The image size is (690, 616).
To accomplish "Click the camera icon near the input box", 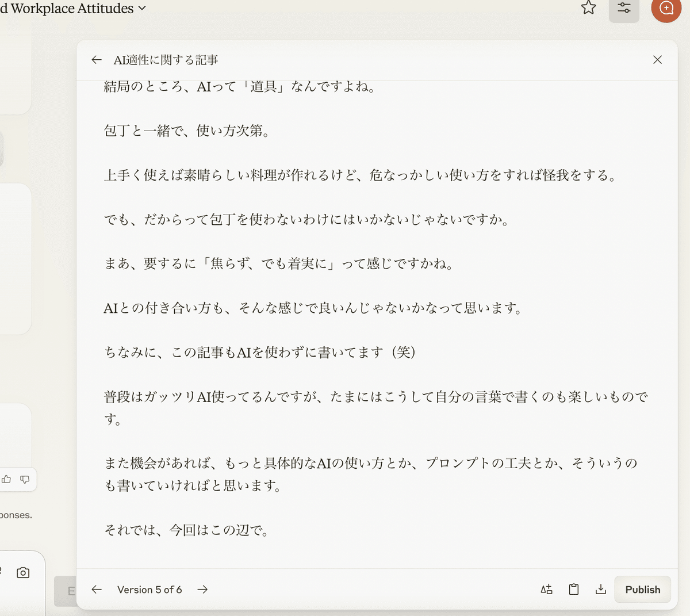I will tap(22, 572).
